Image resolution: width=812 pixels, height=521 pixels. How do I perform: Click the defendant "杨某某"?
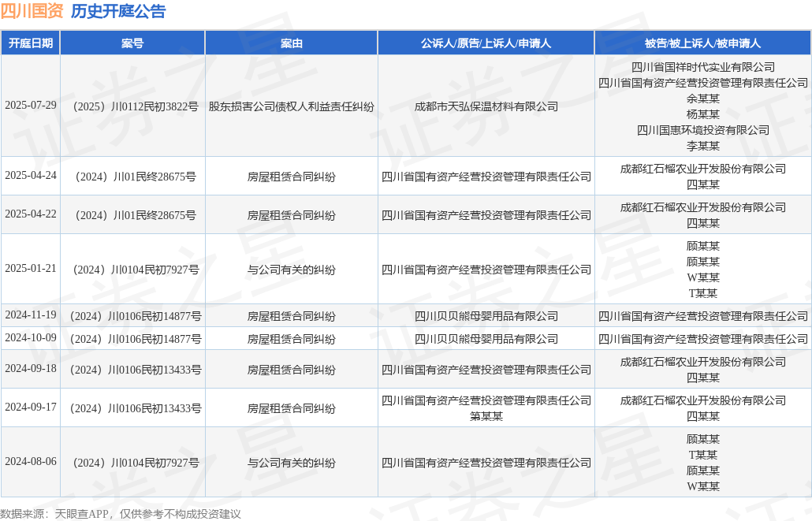click(703, 114)
